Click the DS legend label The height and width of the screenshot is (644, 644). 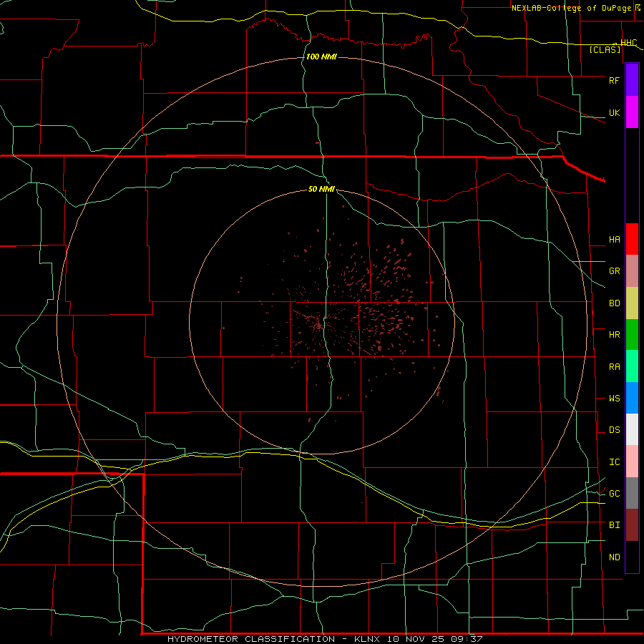coord(614,430)
